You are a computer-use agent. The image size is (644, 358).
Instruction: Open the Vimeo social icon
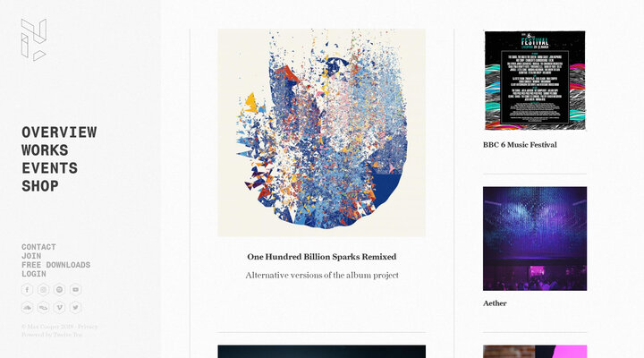tap(59, 308)
